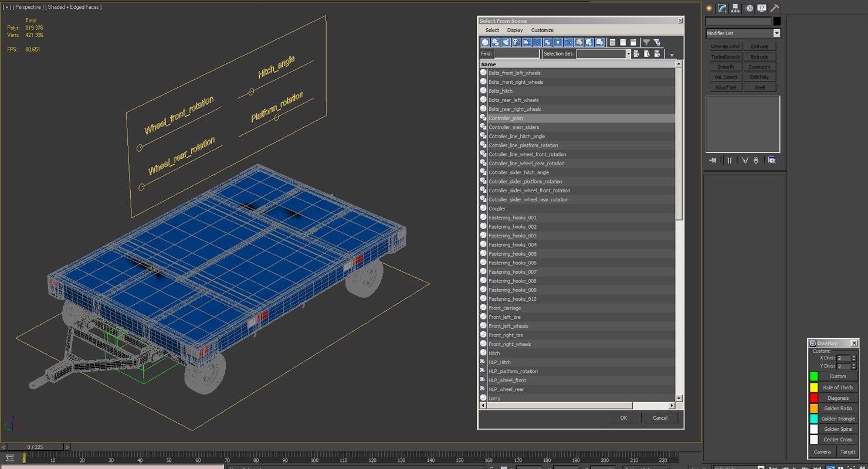Toggle Display Bone Objects filter icon

point(568,42)
